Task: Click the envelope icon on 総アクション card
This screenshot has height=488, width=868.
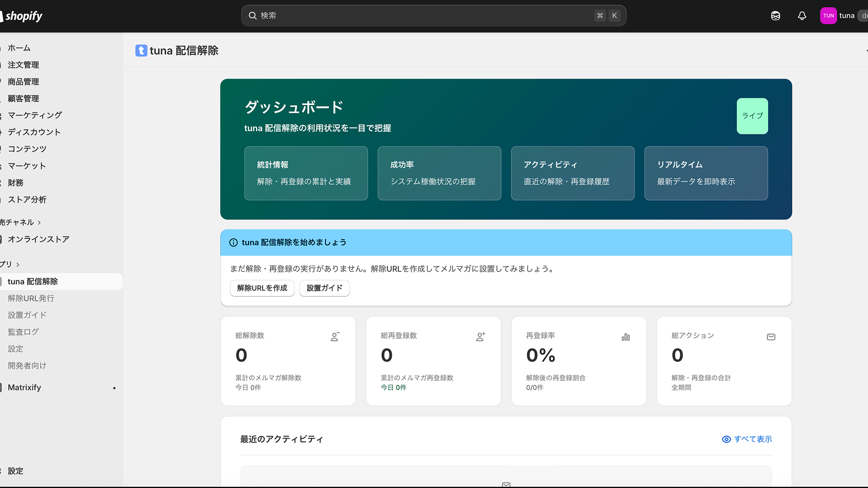Action: tap(771, 337)
